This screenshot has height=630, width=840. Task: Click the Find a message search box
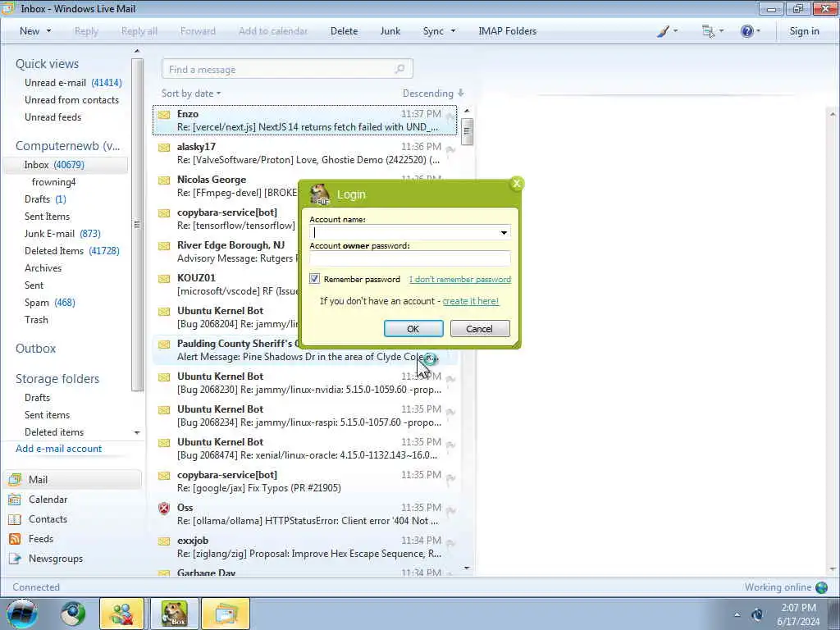pyautogui.click(x=286, y=69)
